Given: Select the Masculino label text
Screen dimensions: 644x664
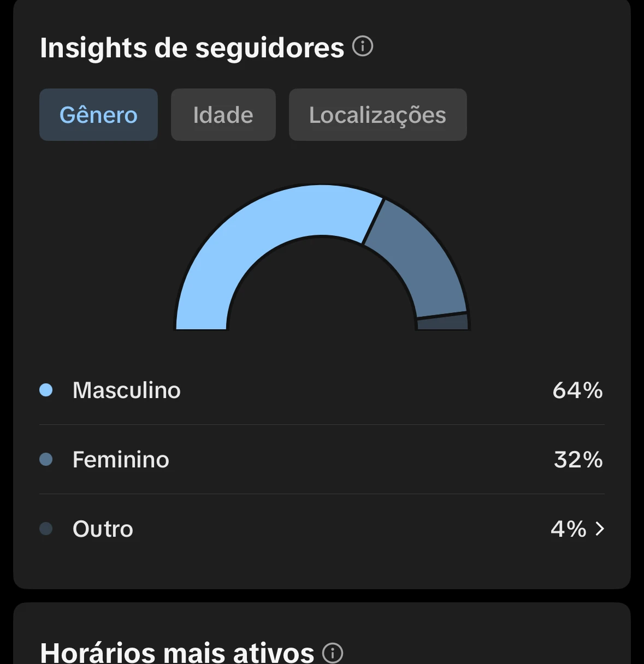Looking at the screenshot, I should click(126, 390).
